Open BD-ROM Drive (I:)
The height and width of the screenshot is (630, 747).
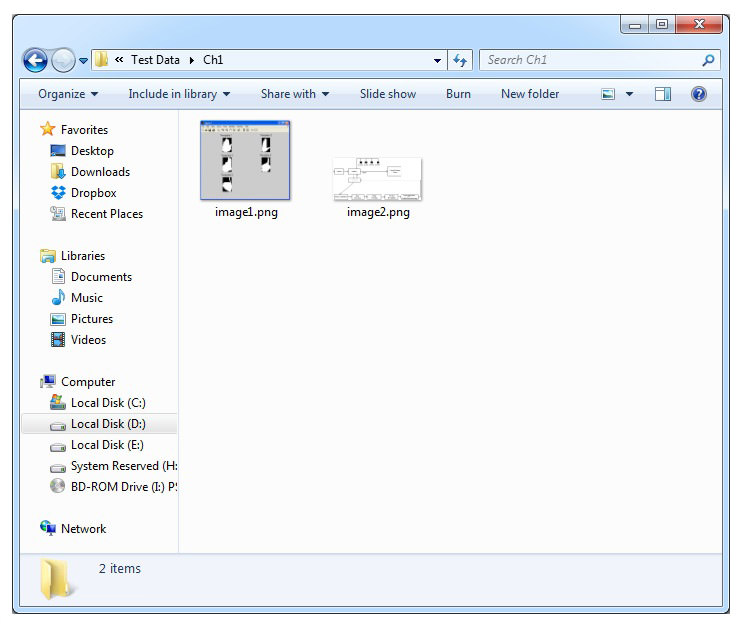coord(124,487)
